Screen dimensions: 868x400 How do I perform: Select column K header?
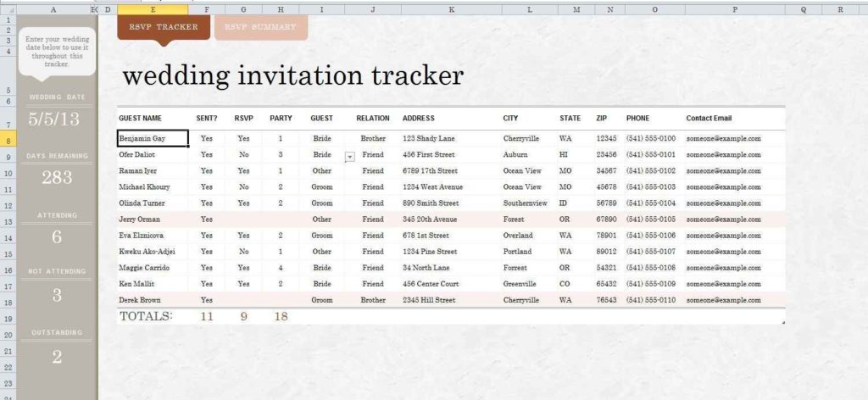click(452, 9)
